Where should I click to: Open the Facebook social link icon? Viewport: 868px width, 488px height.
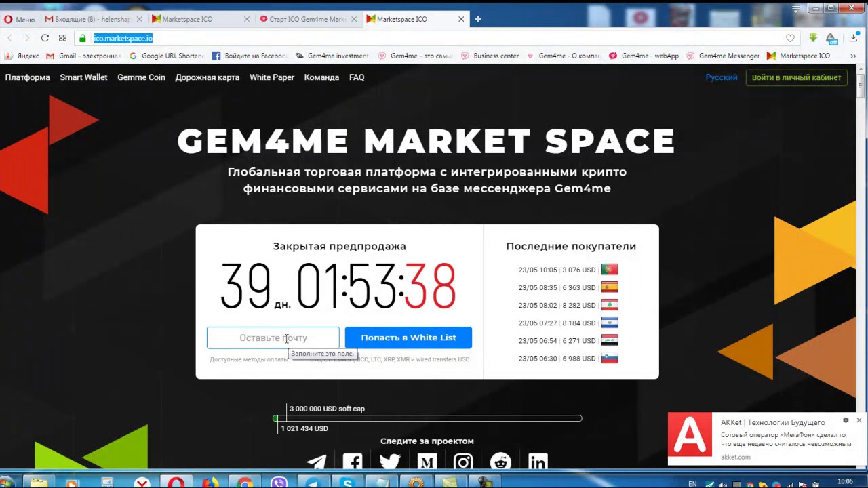pyautogui.click(x=353, y=462)
